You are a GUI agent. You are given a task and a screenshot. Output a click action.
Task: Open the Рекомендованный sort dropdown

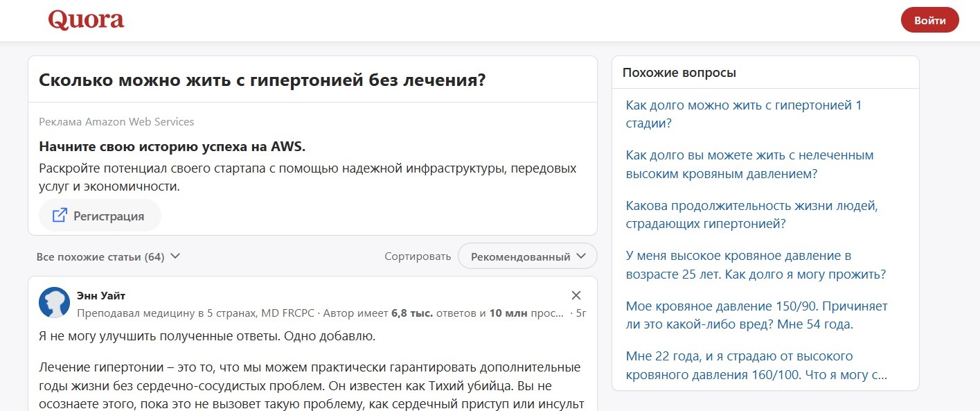527,256
